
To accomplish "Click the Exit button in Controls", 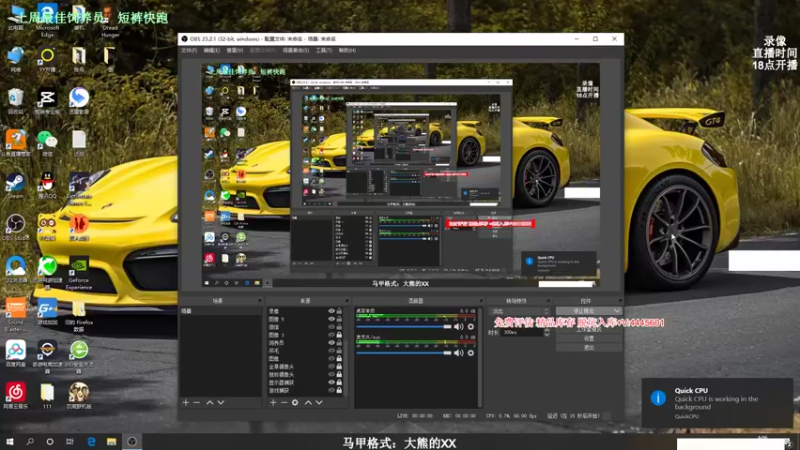I will pos(589,347).
